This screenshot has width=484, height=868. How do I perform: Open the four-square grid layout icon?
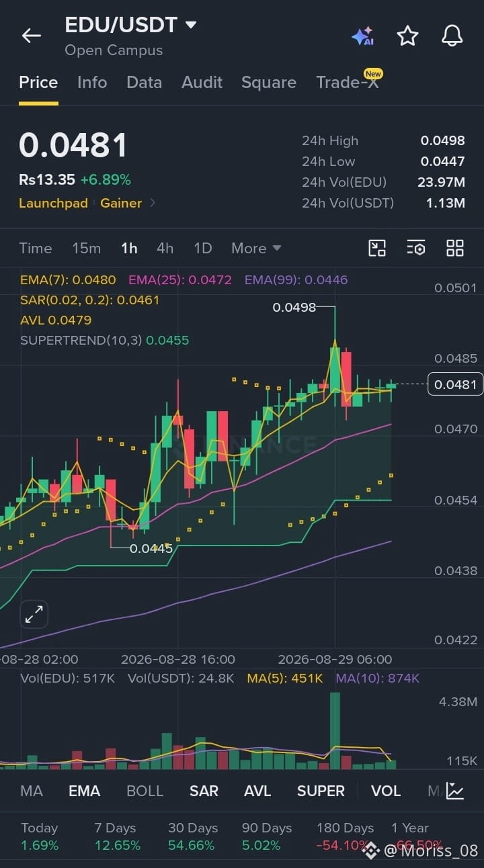click(x=455, y=248)
